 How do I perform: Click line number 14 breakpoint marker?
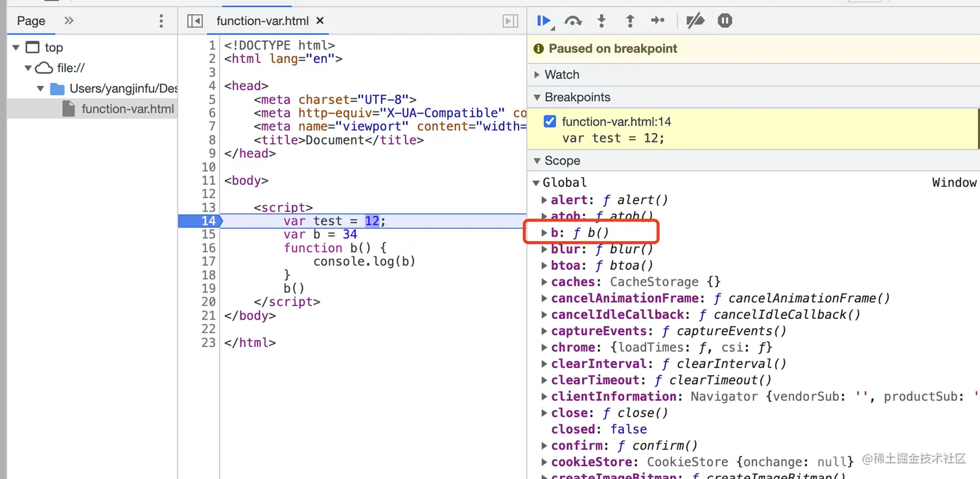coord(200,221)
